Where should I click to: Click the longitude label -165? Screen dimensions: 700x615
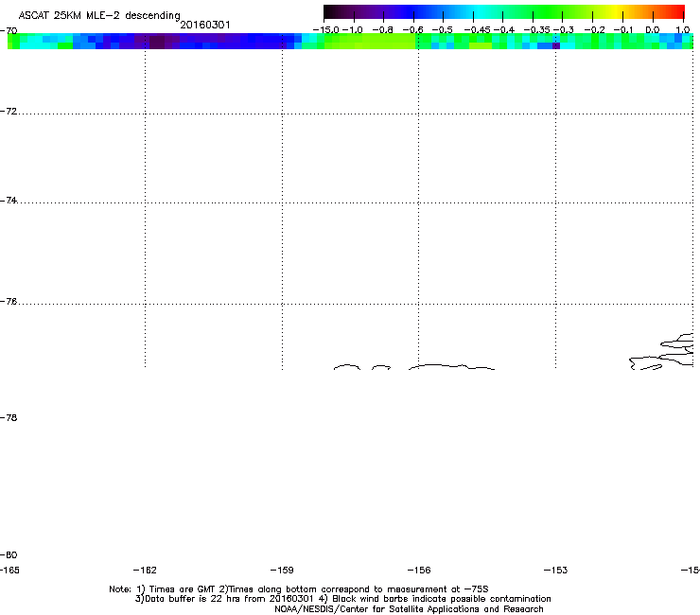coord(9,570)
